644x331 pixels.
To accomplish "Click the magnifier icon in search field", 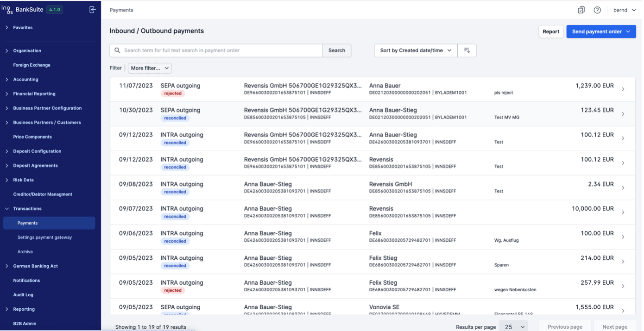I will pos(118,50).
